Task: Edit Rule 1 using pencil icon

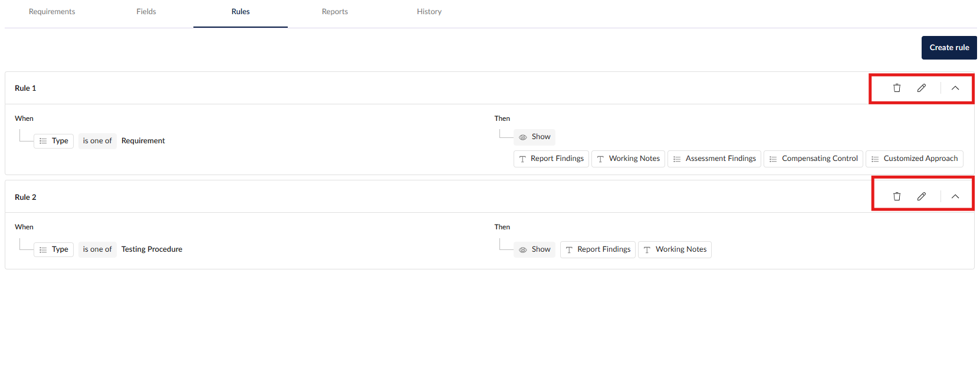Action: [x=921, y=88]
